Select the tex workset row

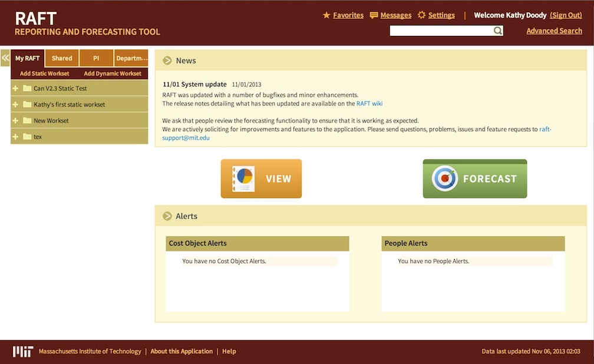(x=79, y=137)
